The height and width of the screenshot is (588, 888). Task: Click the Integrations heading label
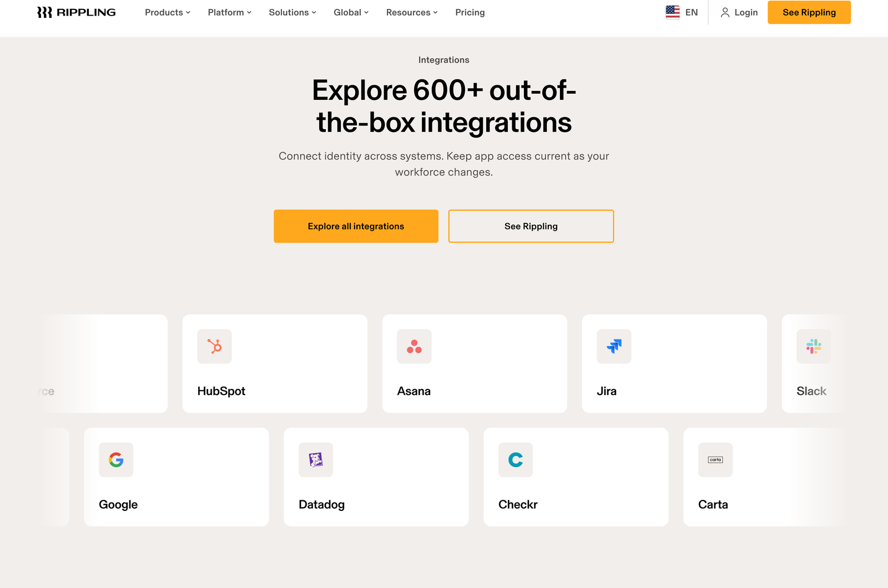[x=444, y=60]
